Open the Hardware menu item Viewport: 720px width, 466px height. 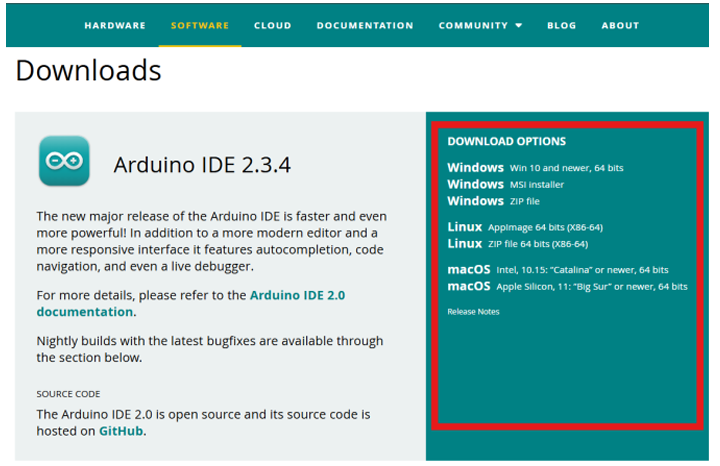(115, 26)
